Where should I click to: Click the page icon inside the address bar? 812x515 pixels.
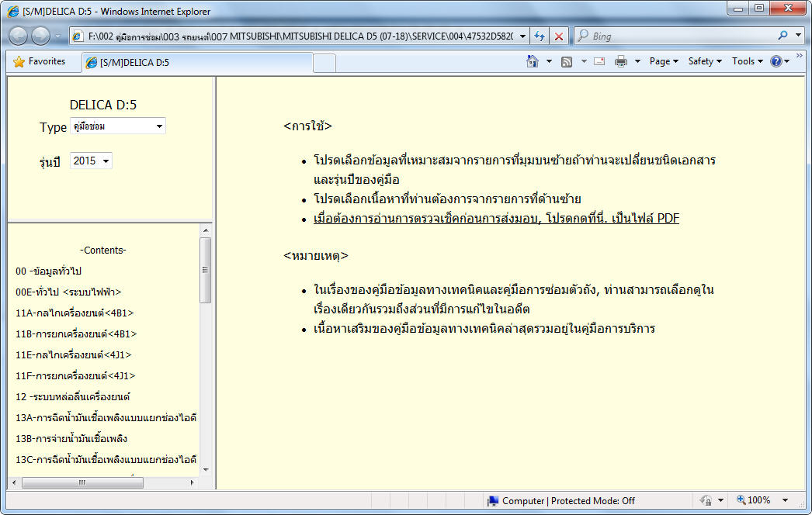[78, 36]
